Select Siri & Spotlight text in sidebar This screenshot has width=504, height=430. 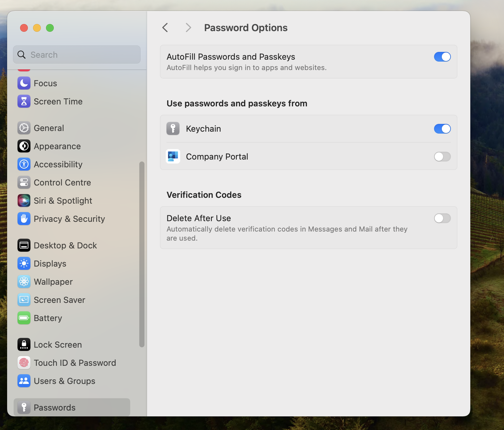point(63,201)
